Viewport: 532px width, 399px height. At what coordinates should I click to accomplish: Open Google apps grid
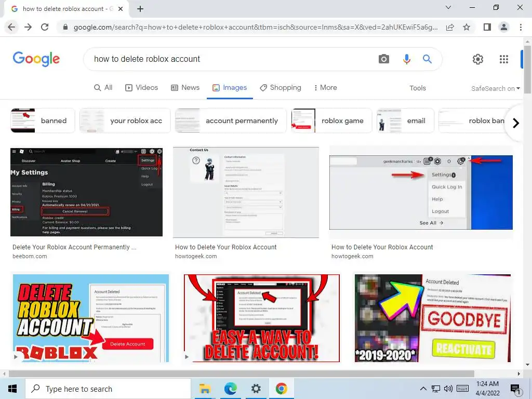coord(504,59)
